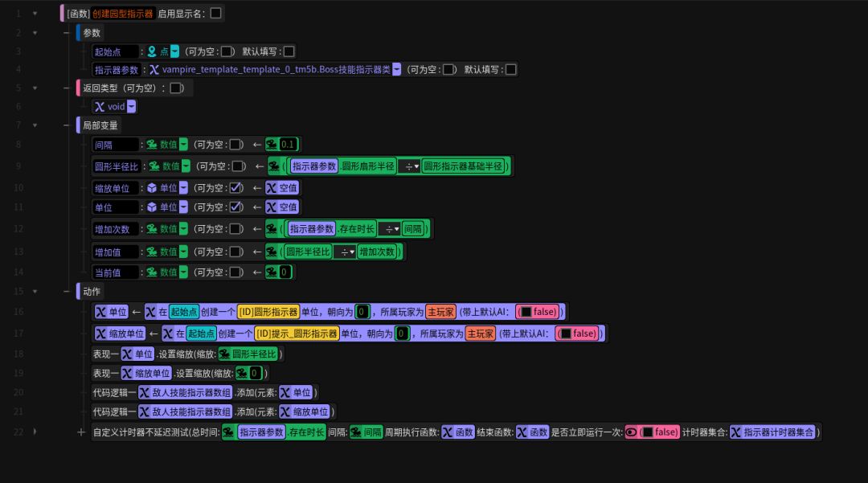Toggle 可为空 checkbox on 间隔 row
This screenshot has width=868, height=483.
tap(235, 145)
